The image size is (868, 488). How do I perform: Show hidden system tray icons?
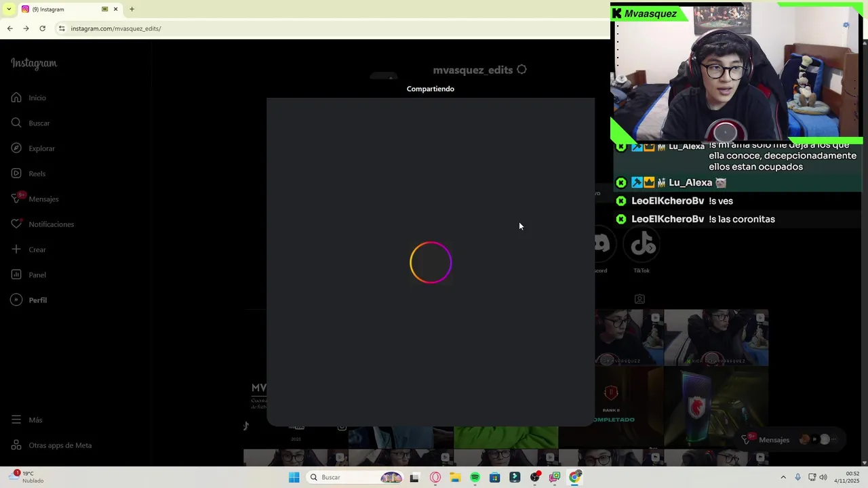(783, 477)
